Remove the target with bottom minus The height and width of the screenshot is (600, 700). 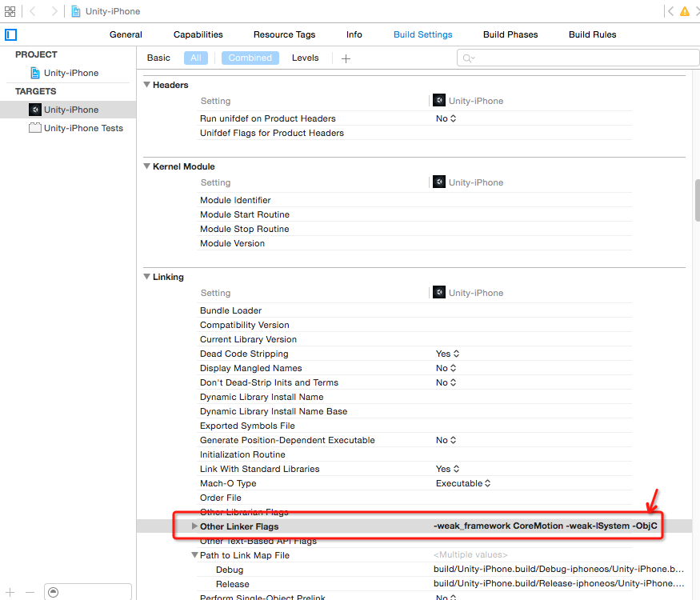pos(30,593)
